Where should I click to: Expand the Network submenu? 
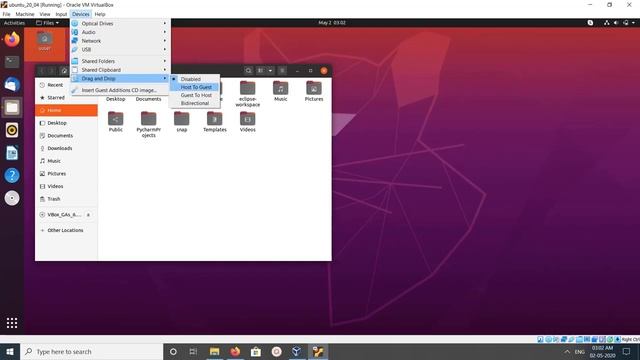click(120, 41)
